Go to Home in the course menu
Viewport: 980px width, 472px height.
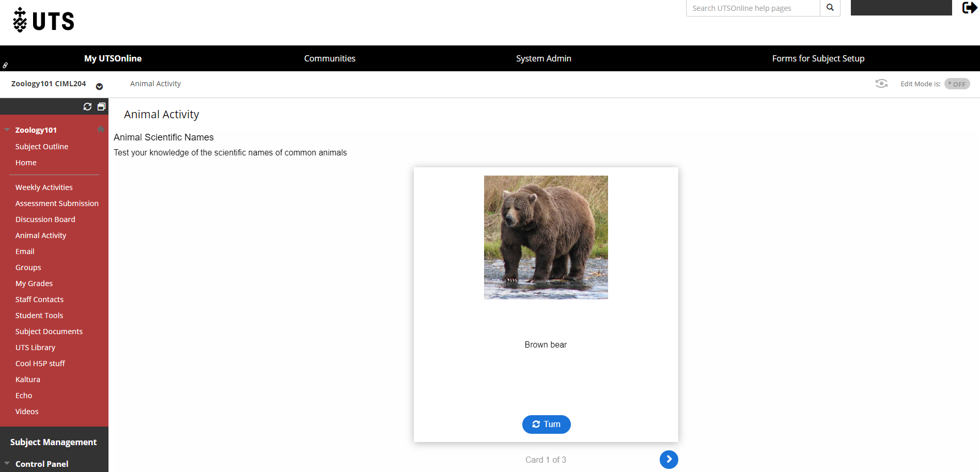(26, 163)
